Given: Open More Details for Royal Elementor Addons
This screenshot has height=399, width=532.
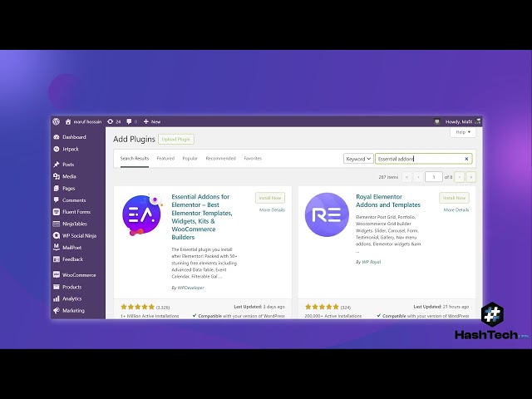Looking at the screenshot, I should (456, 210).
